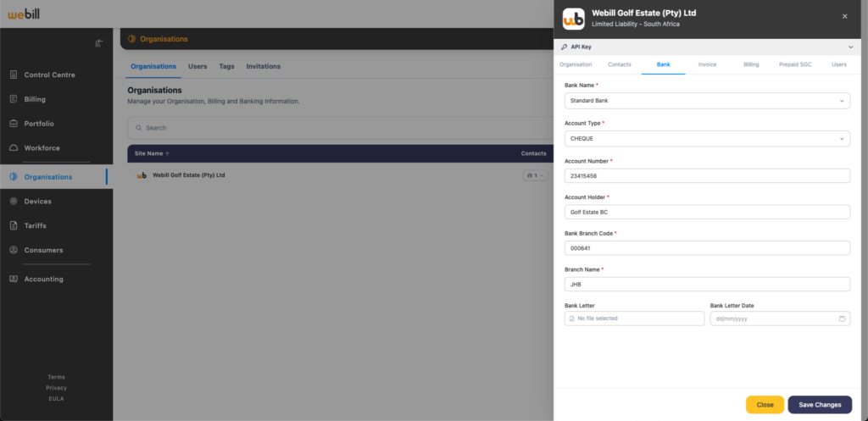Click the Webill Golf Estate row logo
Image resolution: width=868 pixels, height=421 pixels.
142,175
